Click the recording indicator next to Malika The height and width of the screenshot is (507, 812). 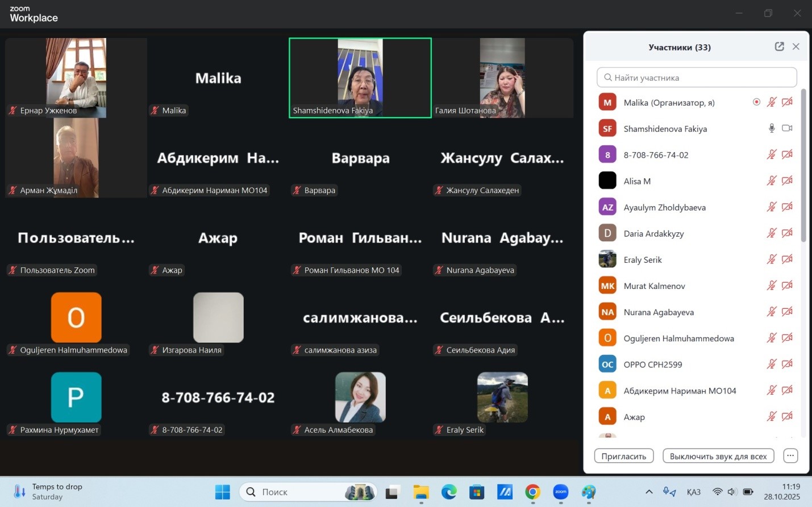pos(756,102)
